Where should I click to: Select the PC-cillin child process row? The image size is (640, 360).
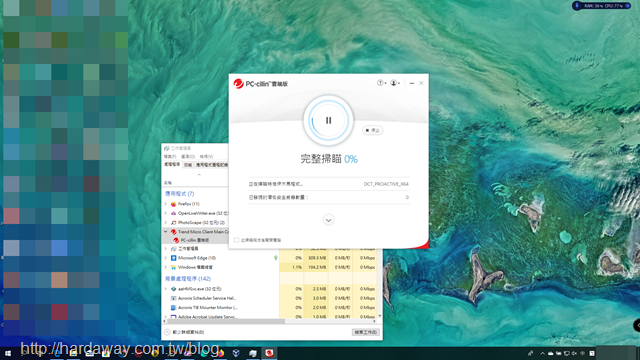(196, 240)
